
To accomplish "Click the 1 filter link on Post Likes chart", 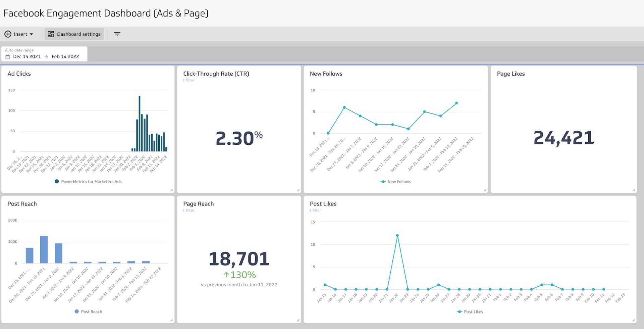I will [x=315, y=210].
